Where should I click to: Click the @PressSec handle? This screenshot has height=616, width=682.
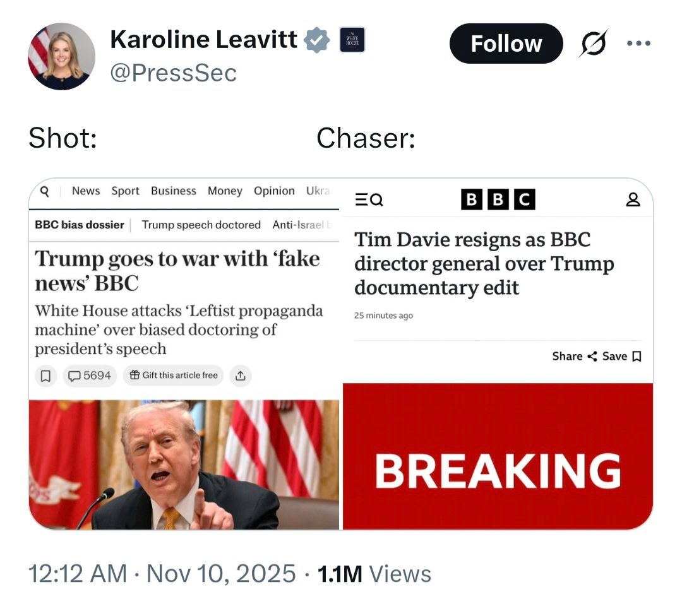coord(173,73)
